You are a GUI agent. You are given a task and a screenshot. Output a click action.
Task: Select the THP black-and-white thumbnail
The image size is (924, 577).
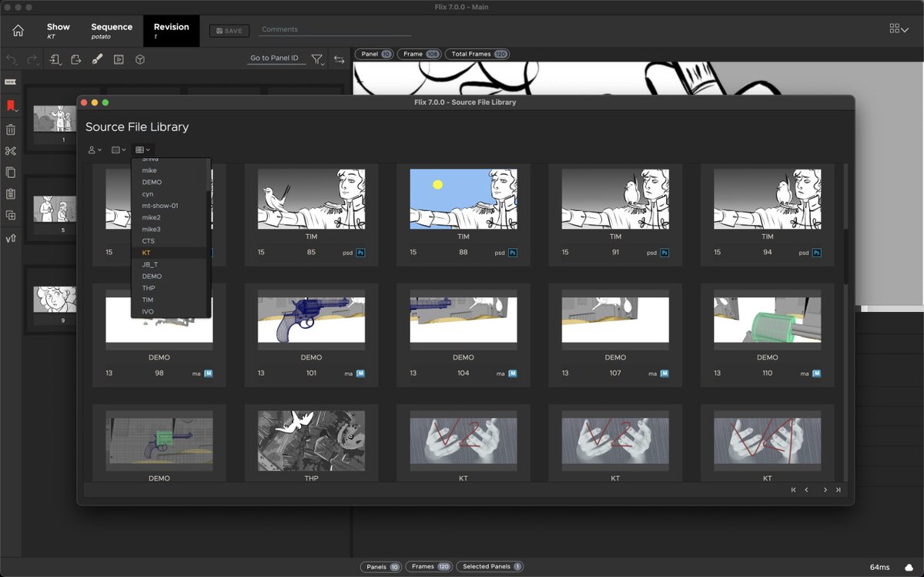point(311,439)
